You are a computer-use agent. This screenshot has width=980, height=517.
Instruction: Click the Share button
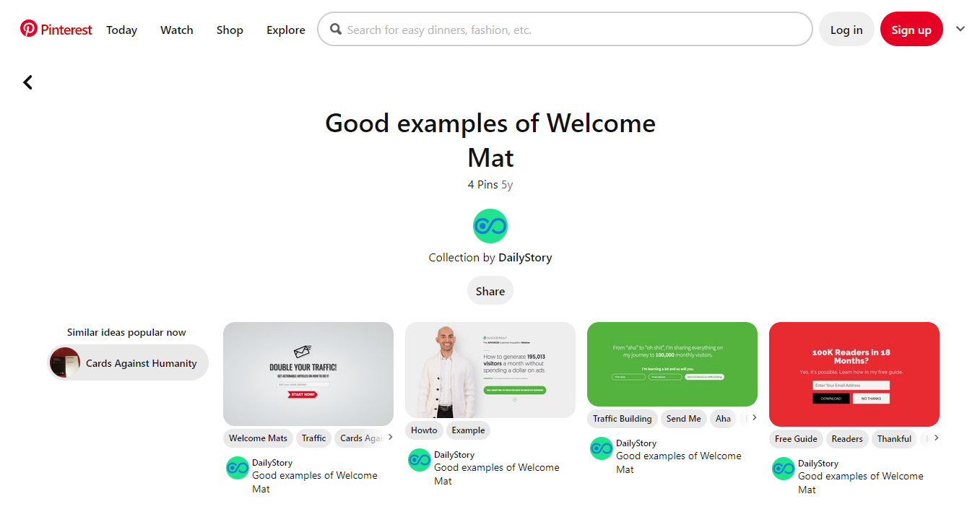(x=490, y=290)
